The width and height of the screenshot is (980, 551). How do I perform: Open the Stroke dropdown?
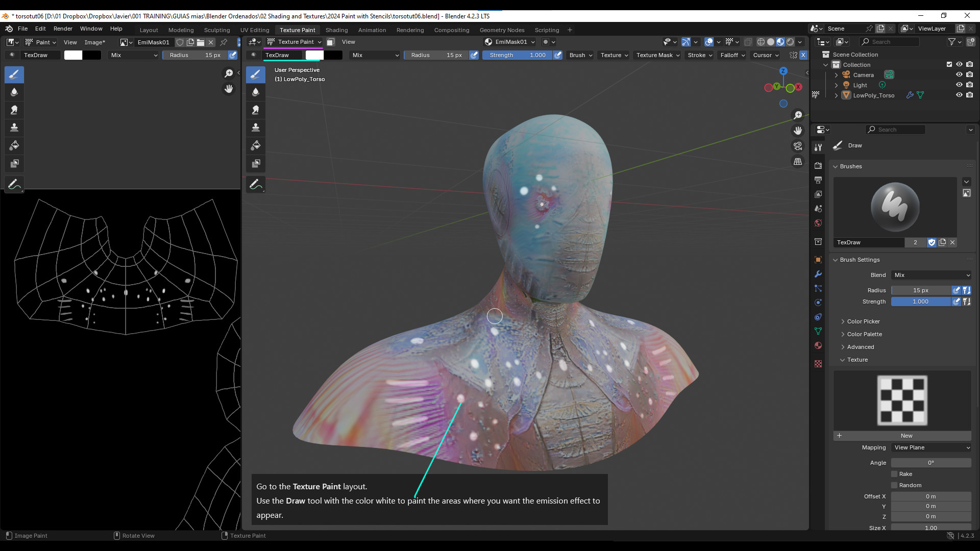pos(700,55)
